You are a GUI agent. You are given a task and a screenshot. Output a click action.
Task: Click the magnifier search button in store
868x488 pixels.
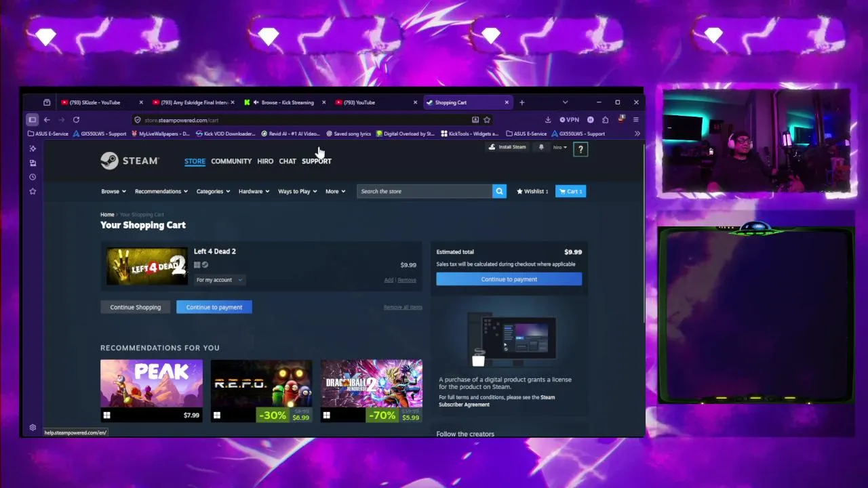click(499, 191)
